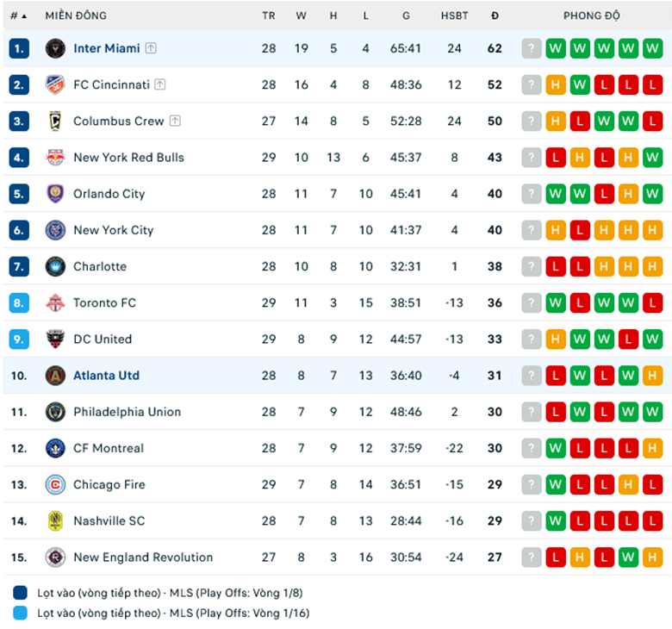Click the Inter Miami club crest
672x629 pixels.
click(55, 48)
